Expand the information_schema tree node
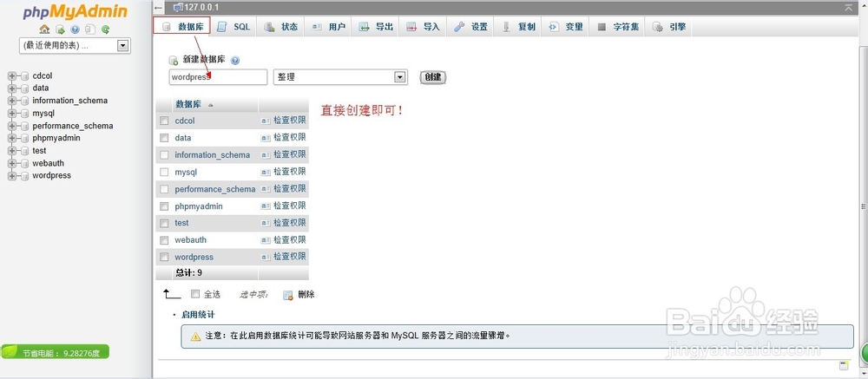868x379 pixels. point(12,101)
